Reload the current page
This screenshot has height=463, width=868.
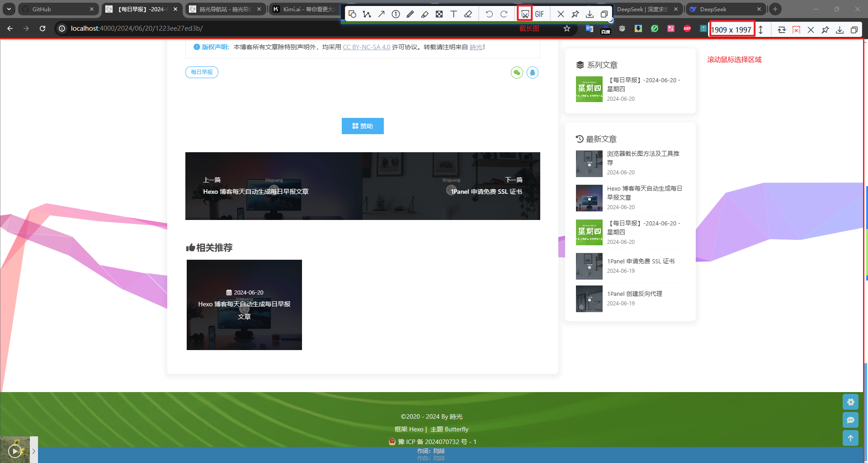pyautogui.click(x=42, y=28)
